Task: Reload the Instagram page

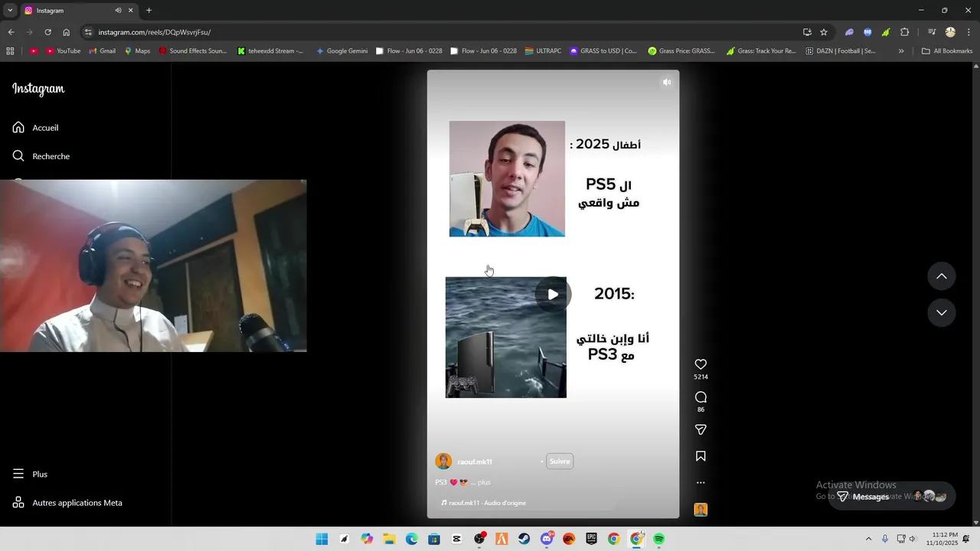Action: point(47,32)
